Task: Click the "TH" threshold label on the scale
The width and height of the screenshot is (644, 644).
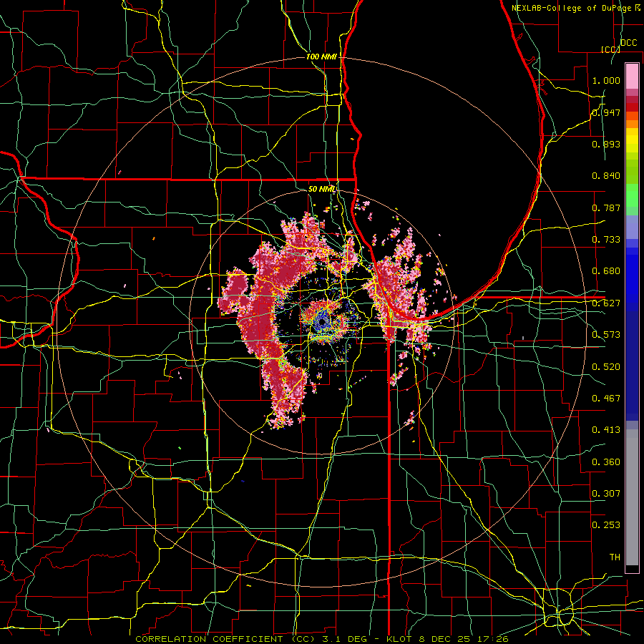Action: coord(615,557)
